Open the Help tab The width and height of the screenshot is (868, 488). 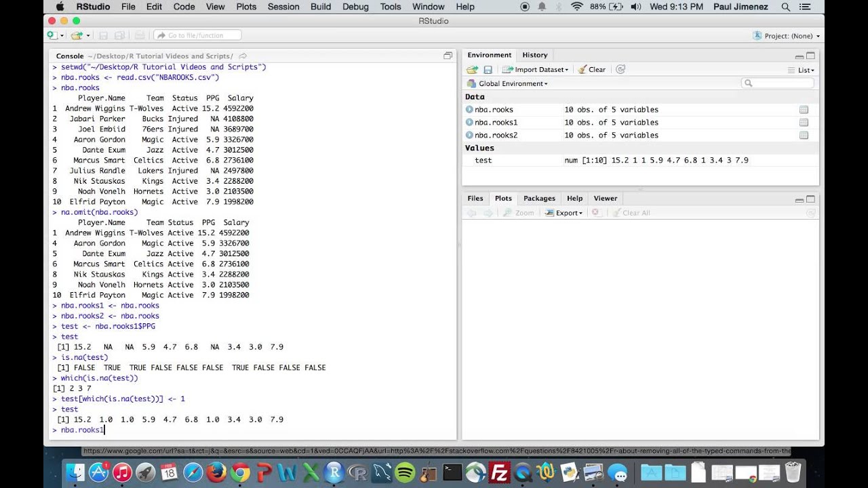coord(574,199)
